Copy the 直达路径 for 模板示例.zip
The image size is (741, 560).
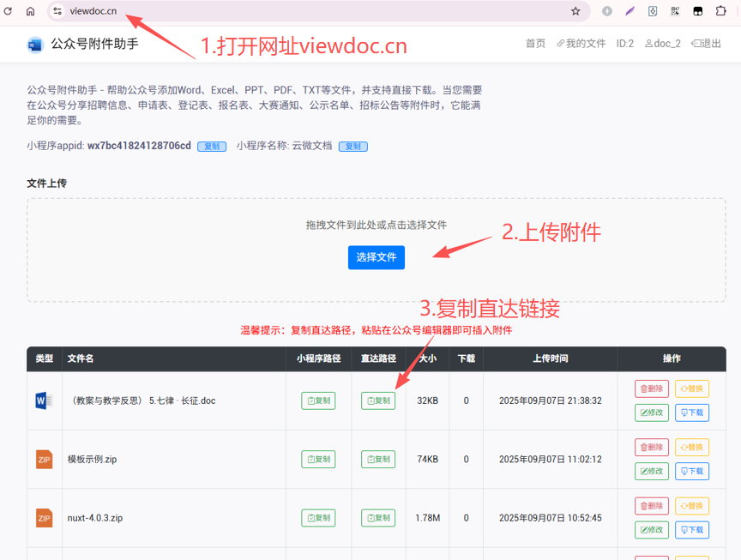(377, 459)
